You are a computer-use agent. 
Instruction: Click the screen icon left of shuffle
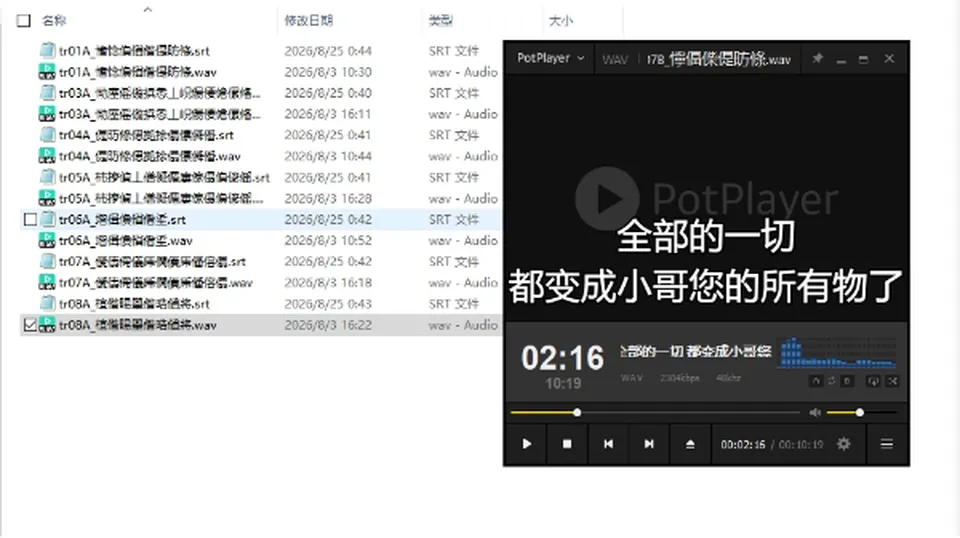873,381
